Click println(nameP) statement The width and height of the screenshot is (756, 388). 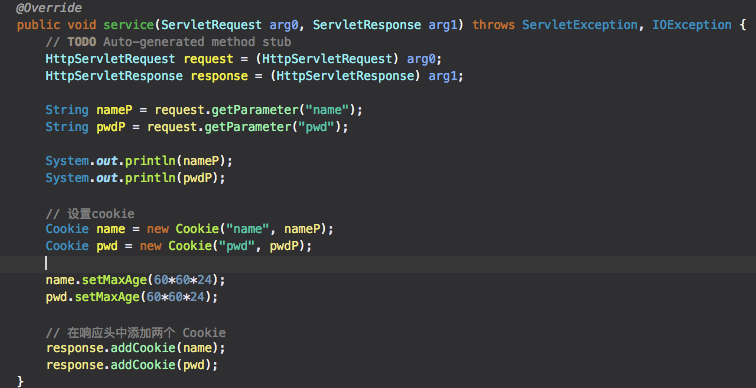(179, 161)
